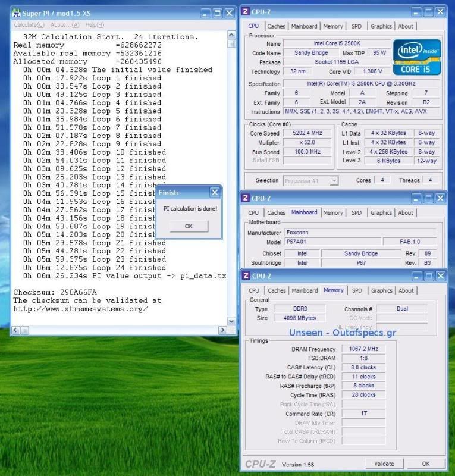Click the CPU-Z logo icon in top window
The height and width of the screenshot is (476, 455).
point(245,12)
